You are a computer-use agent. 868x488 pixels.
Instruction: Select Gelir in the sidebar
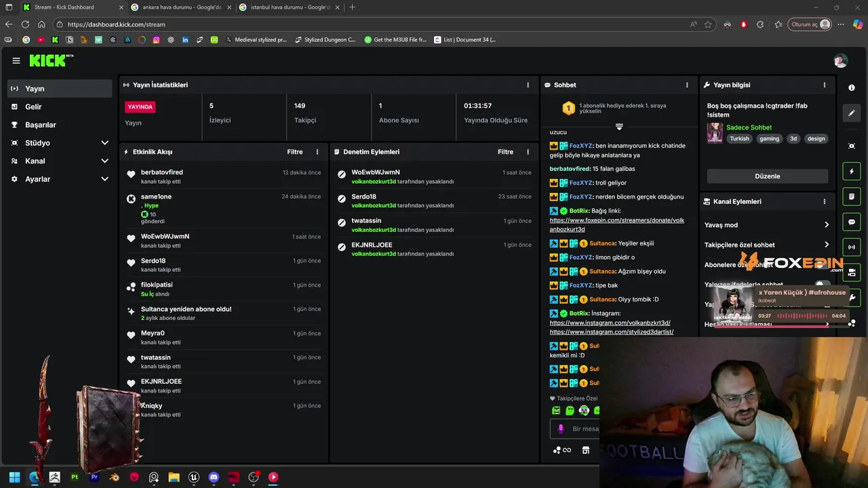click(x=60, y=107)
